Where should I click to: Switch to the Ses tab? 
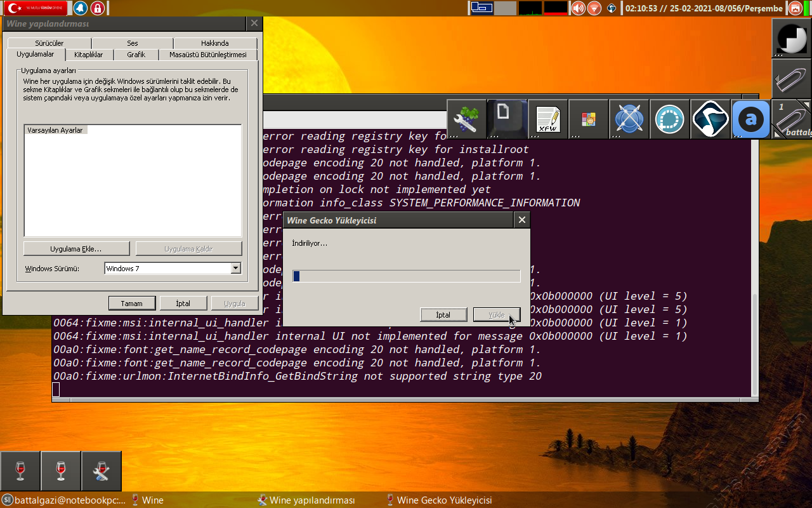point(133,43)
